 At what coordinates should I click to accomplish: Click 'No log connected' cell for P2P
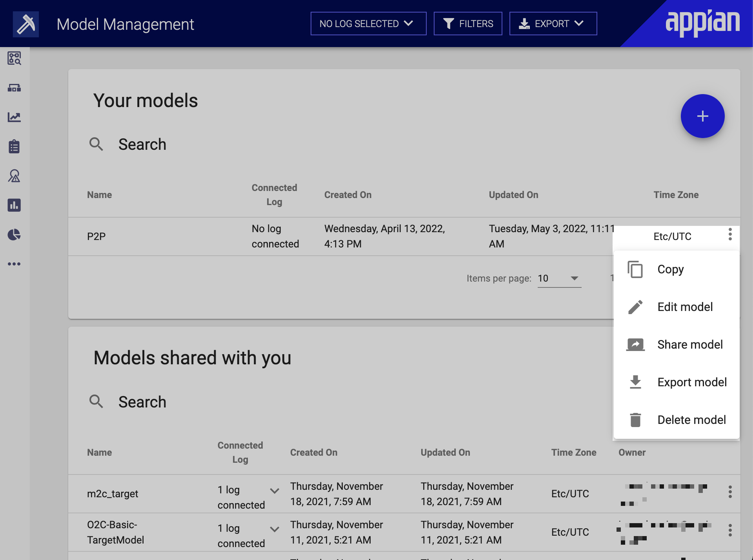point(275,236)
